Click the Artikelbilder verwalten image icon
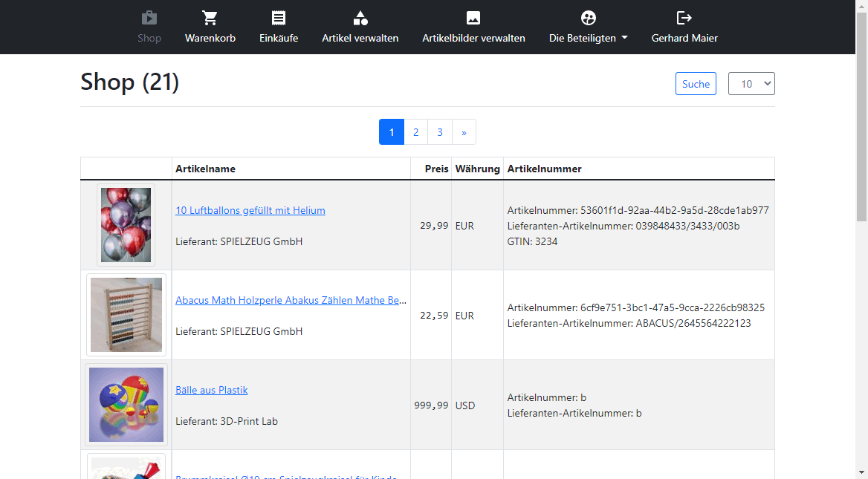 [473, 18]
